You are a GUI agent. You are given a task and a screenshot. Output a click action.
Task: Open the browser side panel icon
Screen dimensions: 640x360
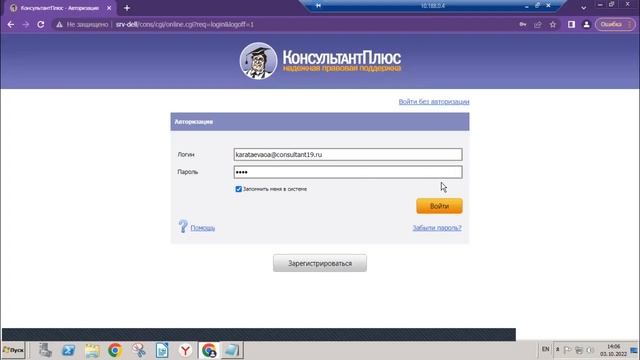coord(571,24)
